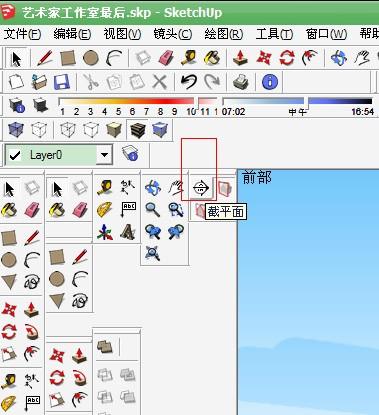This screenshot has width=379, height=415.
Task: Switch to Monochrome face style
Action: click(x=160, y=129)
